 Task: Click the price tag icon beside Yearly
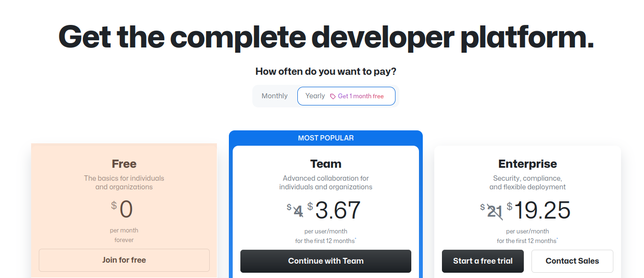click(x=333, y=96)
